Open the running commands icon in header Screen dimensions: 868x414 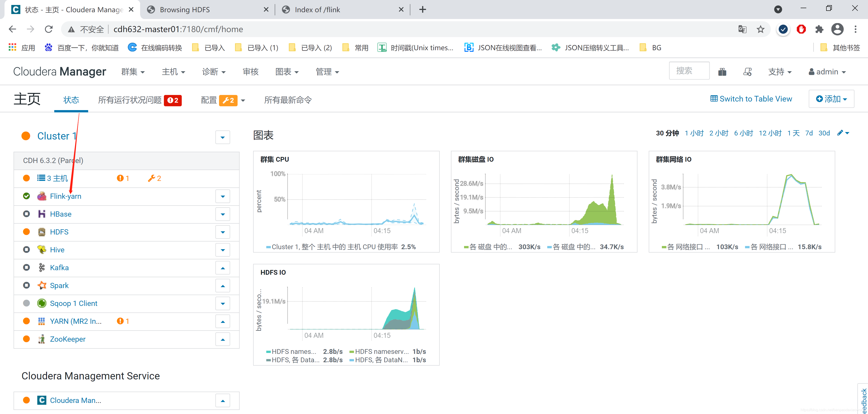coord(747,72)
